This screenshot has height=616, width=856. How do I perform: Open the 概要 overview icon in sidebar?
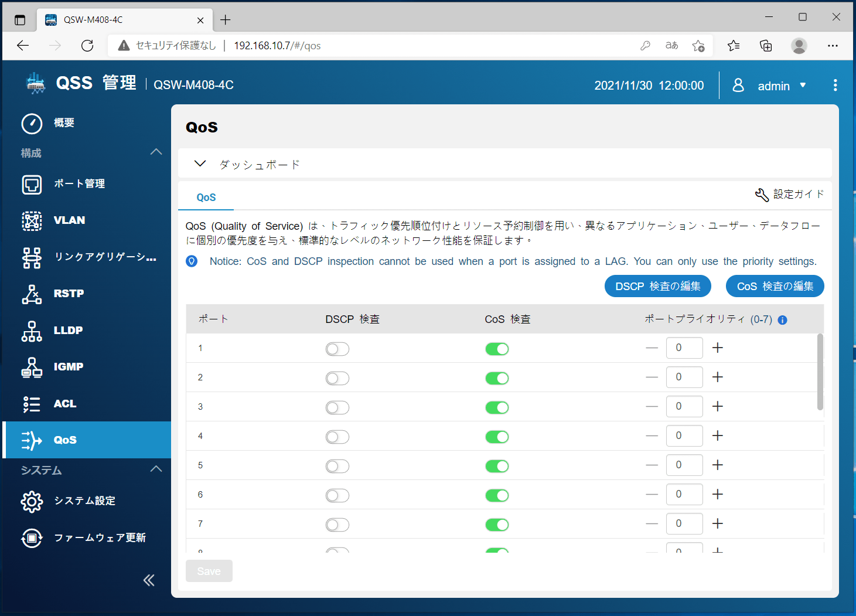[32, 124]
